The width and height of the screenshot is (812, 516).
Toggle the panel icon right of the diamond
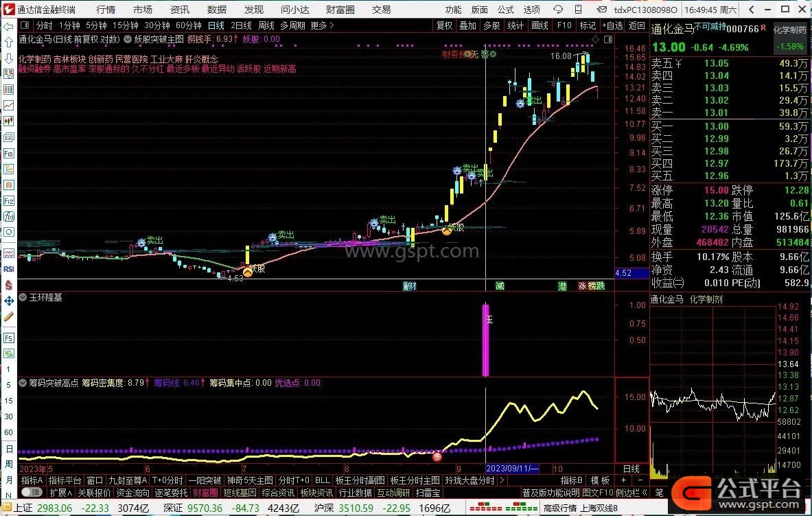click(x=608, y=39)
